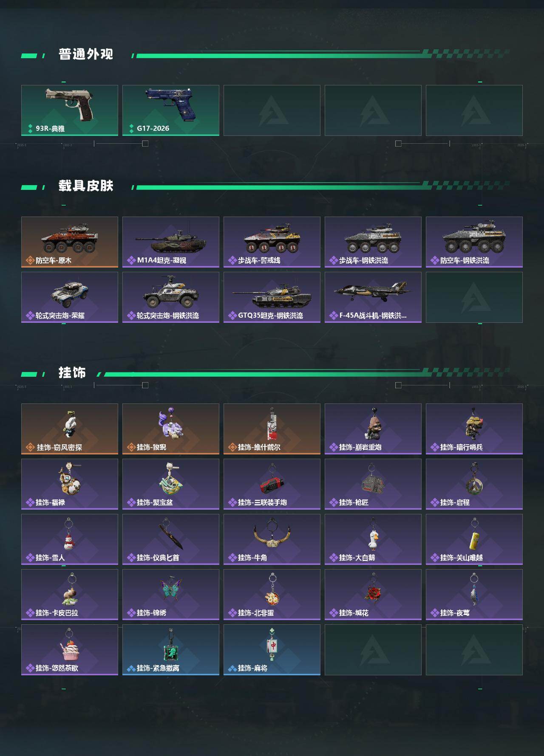Choose the M1A4坦克-凝视 tank skin
Image resolution: width=544 pixels, height=756 pixels.
coord(171,242)
